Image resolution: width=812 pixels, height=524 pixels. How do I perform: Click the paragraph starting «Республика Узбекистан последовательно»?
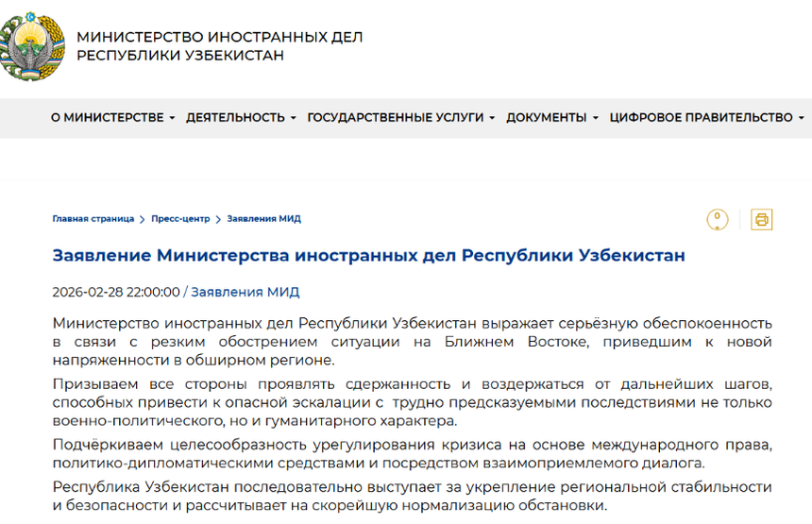(413, 496)
